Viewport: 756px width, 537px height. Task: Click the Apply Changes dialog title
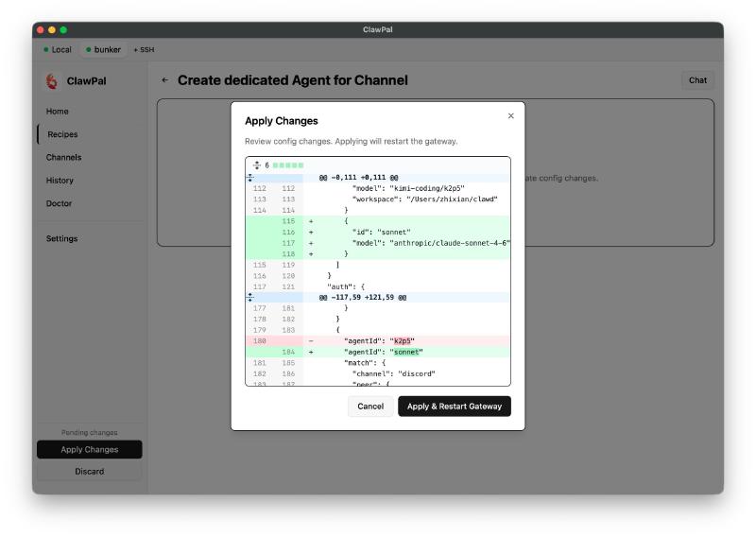click(x=281, y=121)
